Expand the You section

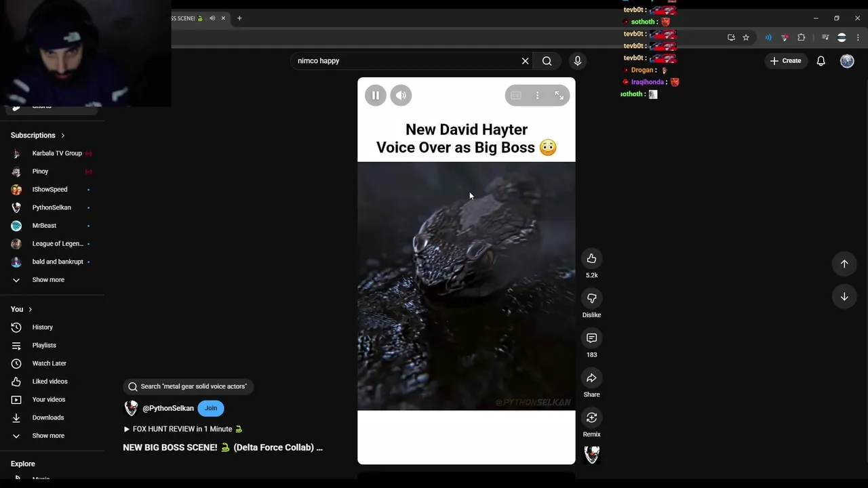(x=22, y=309)
